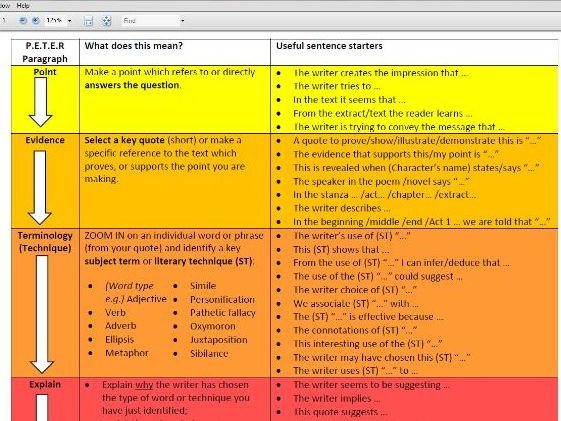
Task: Click "The connotations of (ST)" line
Action: 355,330
